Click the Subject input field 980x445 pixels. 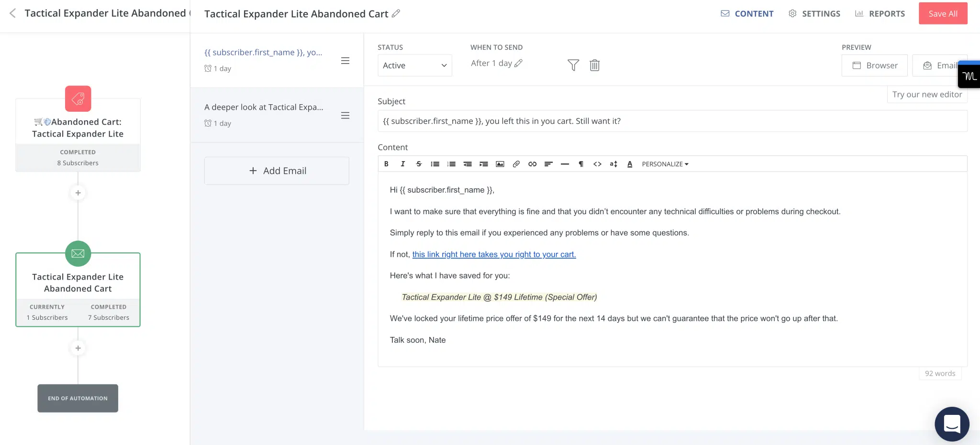(672, 121)
